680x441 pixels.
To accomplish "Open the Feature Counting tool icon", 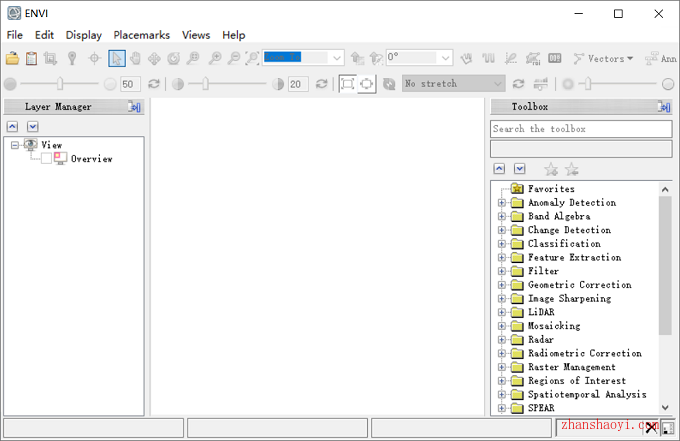I will coord(555,58).
